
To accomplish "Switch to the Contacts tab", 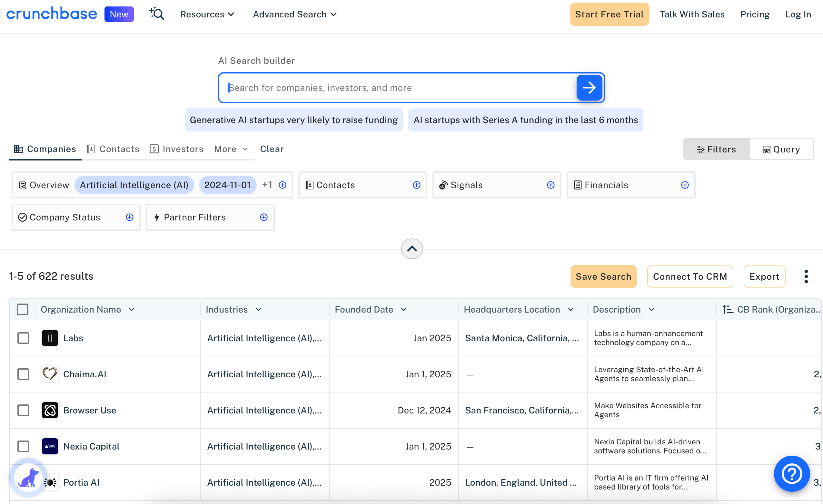I will click(x=113, y=149).
